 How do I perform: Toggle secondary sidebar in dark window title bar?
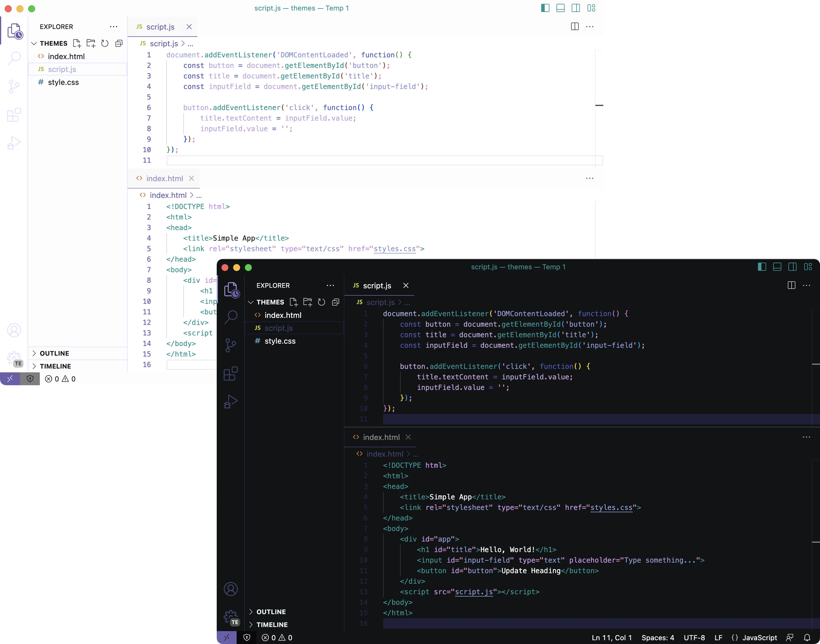(792, 267)
